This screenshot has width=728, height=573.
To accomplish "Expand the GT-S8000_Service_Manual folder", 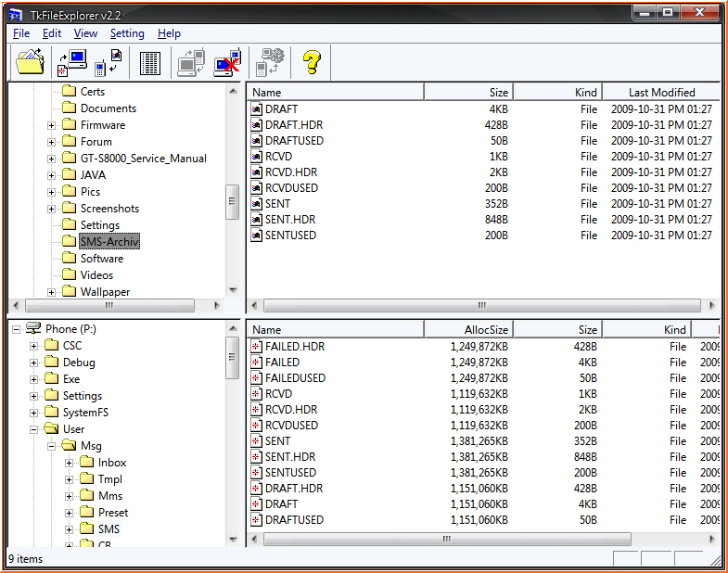I will (52, 159).
